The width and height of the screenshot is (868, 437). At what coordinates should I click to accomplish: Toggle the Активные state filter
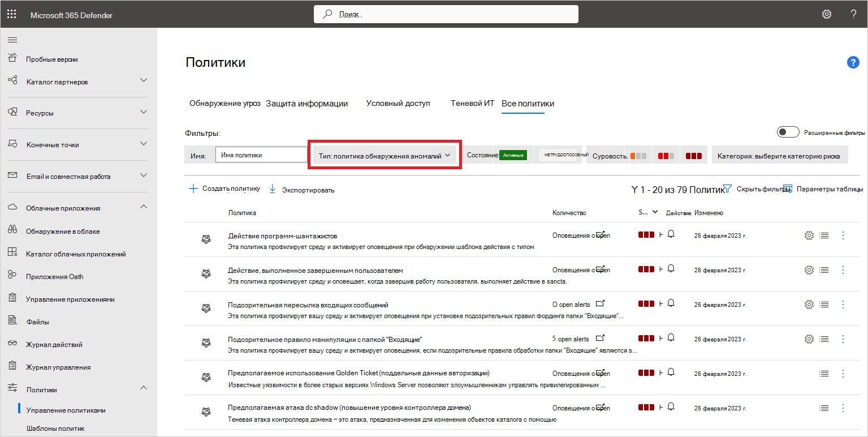513,155
